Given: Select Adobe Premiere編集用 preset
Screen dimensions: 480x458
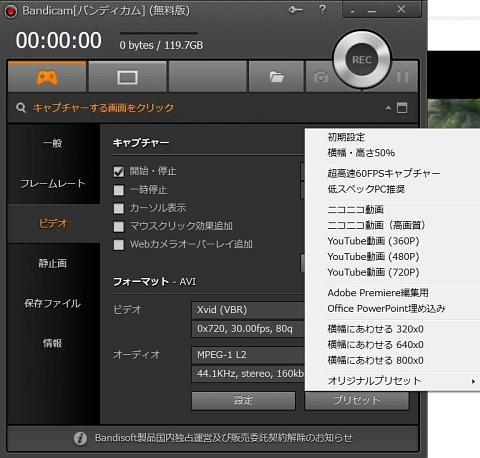Looking at the screenshot, I should coord(393,293).
